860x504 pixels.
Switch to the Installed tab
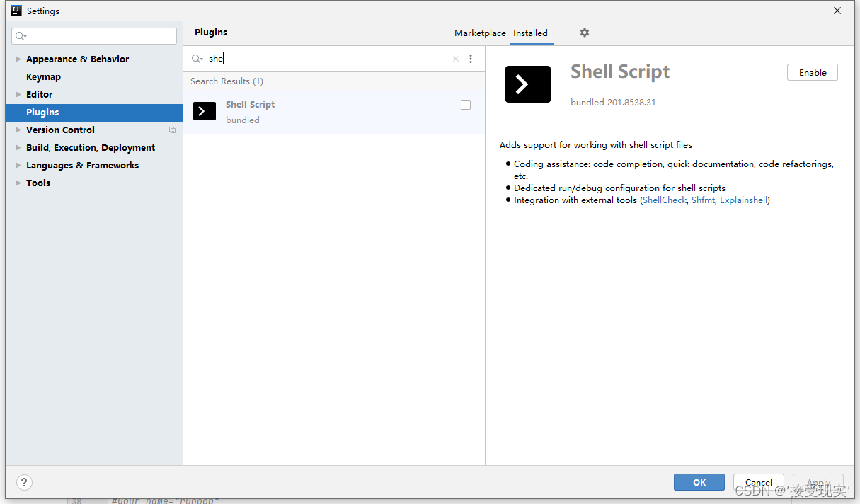click(x=531, y=33)
